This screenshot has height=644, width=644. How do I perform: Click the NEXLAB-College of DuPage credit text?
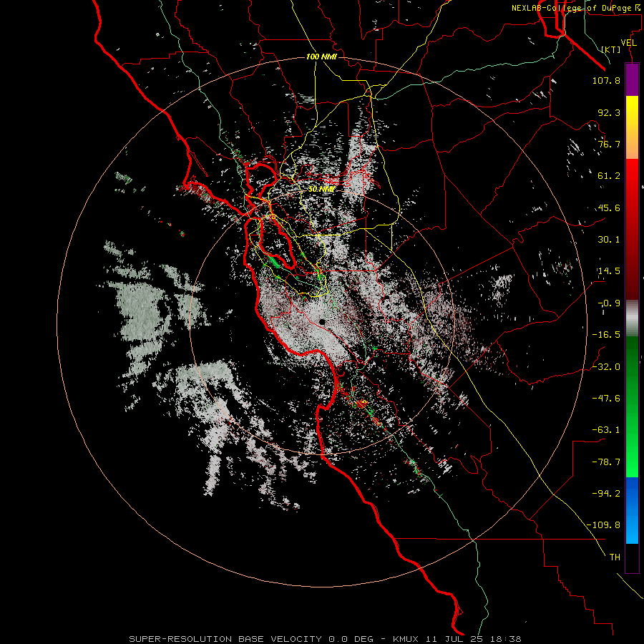(x=575, y=8)
